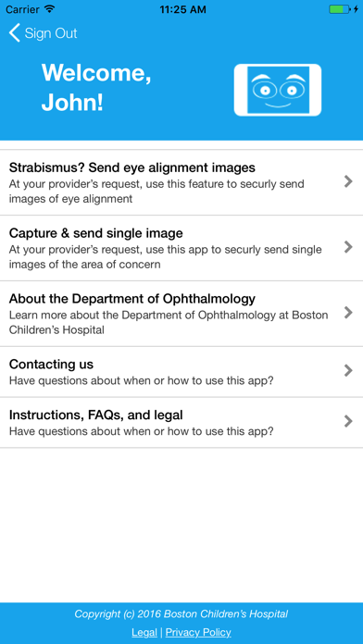
Task: Open the chevron on the Contacting us row
Action: 348,370
